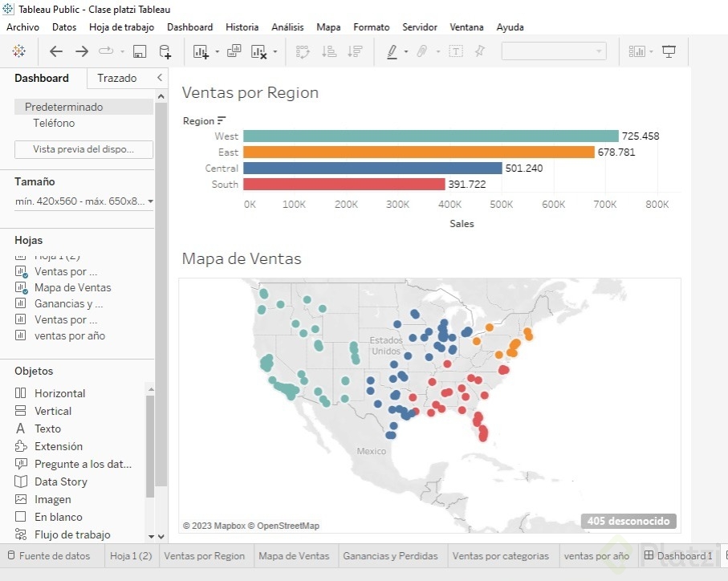Click the orange East sales bar
This screenshot has width=728, height=581.
point(419,152)
